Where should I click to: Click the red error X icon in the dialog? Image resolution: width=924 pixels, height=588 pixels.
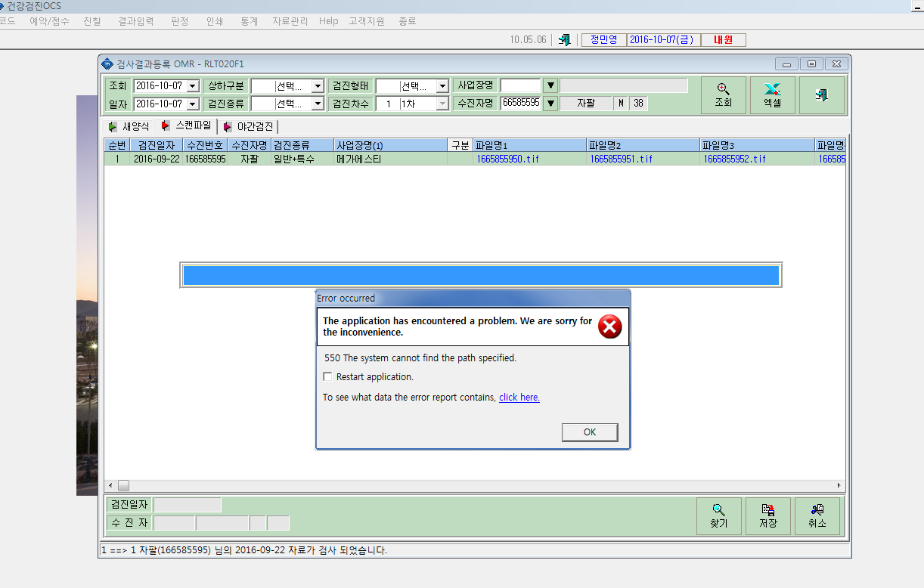(609, 326)
